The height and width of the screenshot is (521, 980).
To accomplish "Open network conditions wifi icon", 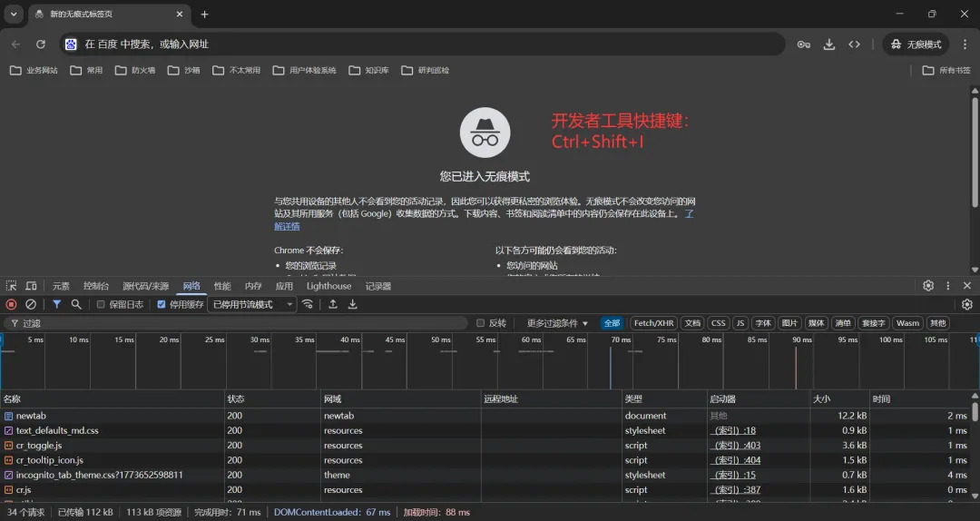I will [308, 305].
